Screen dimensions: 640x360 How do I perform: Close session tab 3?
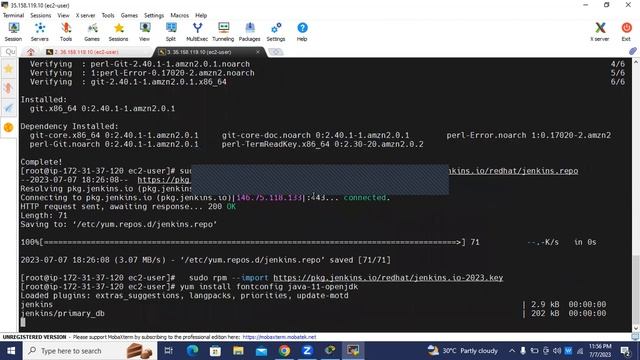pyautogui.click(x=258, y=52)
